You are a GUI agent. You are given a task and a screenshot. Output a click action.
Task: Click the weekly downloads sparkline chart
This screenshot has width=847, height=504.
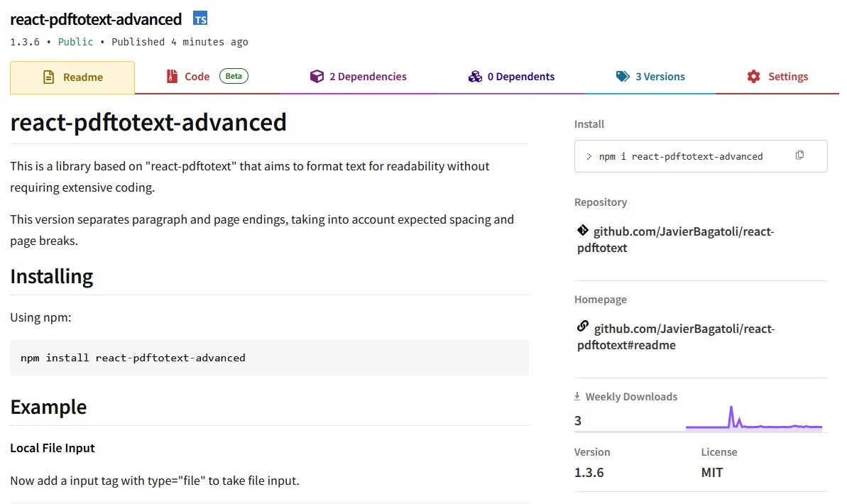753,418
